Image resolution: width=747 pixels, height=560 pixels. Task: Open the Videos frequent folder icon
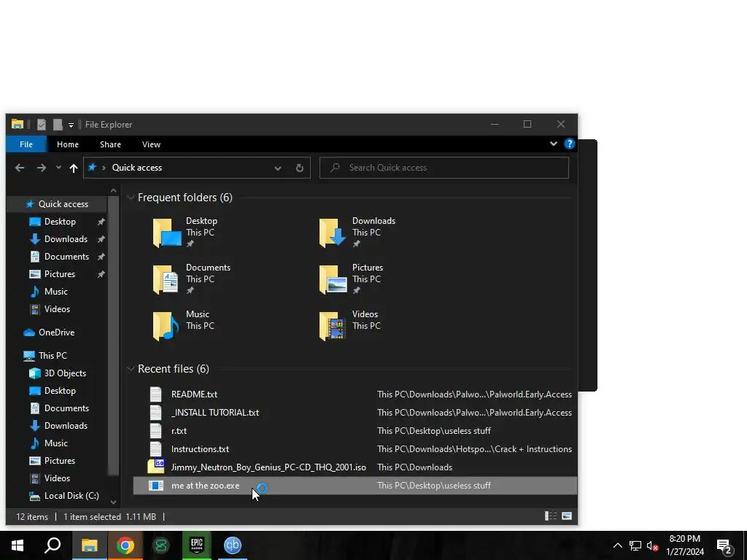click(x=332, y=326)
